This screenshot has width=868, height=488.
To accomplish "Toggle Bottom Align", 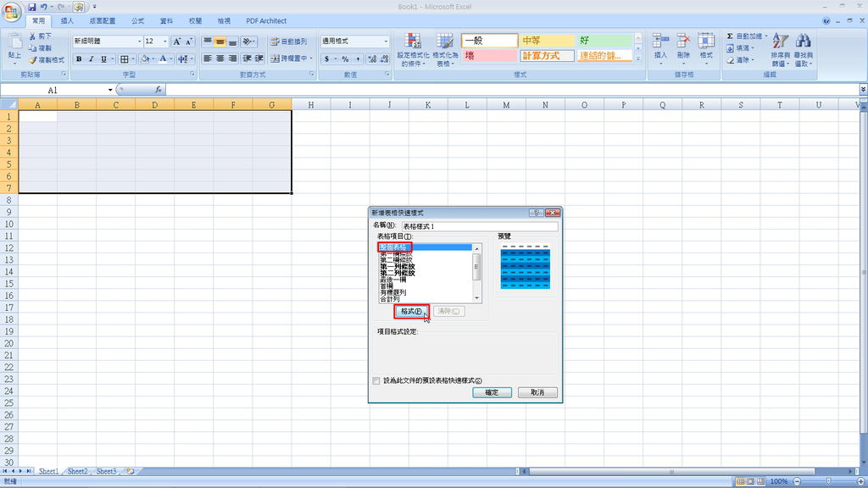I will click(x=233, y=42).
